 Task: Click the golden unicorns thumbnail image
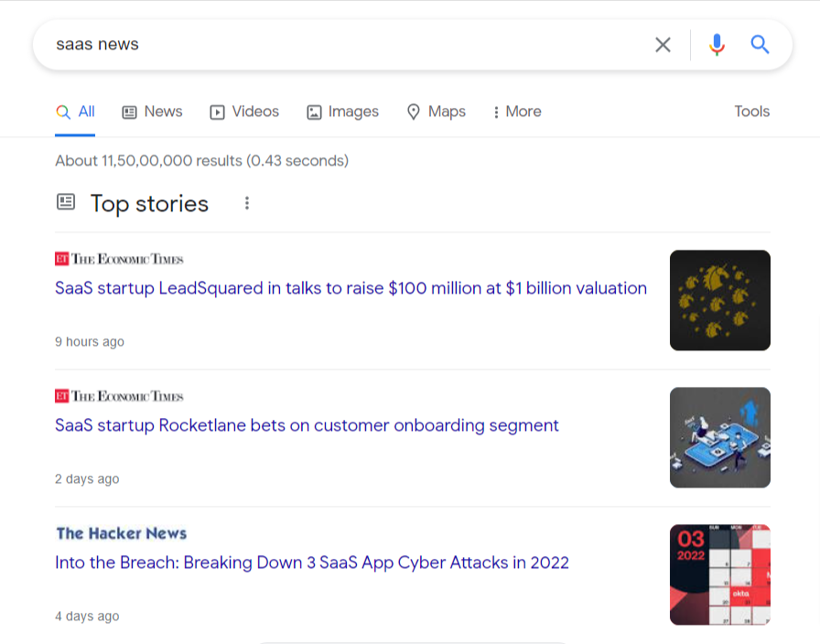click(719, 300)
